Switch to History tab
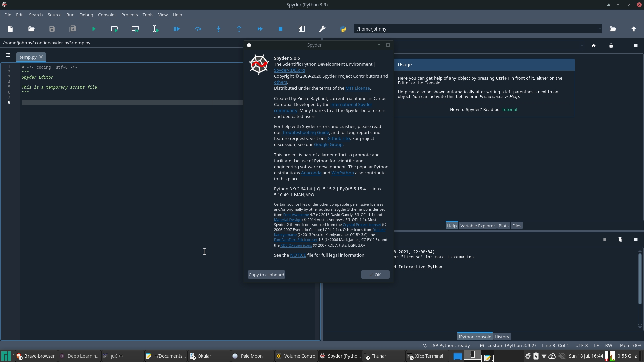644x362 pixels. click(x=502, y=337)
